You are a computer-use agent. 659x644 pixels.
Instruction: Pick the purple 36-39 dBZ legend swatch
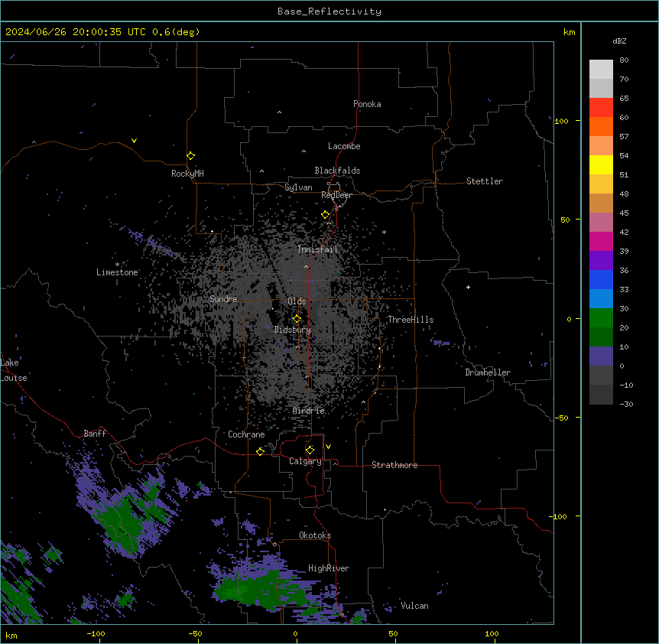[601, 261]
